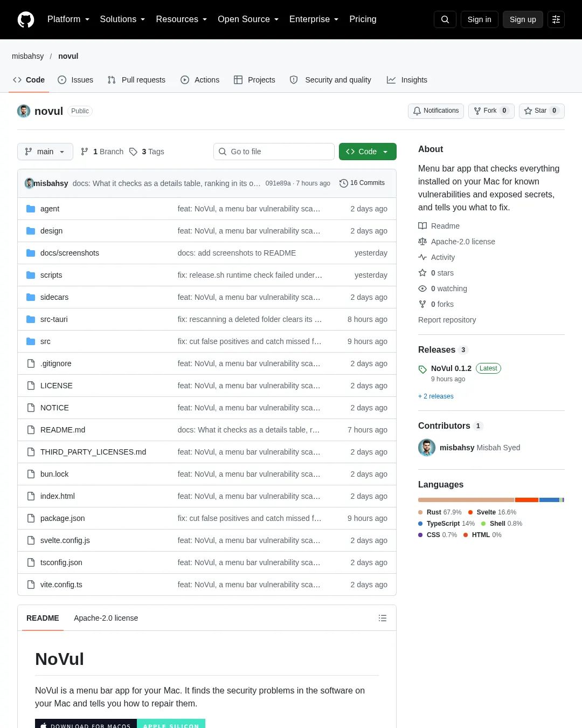The image size is (582, 728).
Task: Open the misbahsy owner breadcrumb link
Action: (28, 56)
